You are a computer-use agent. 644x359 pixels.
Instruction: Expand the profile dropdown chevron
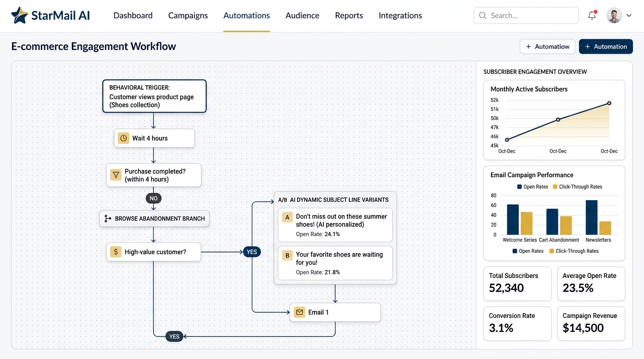[629, 15]
